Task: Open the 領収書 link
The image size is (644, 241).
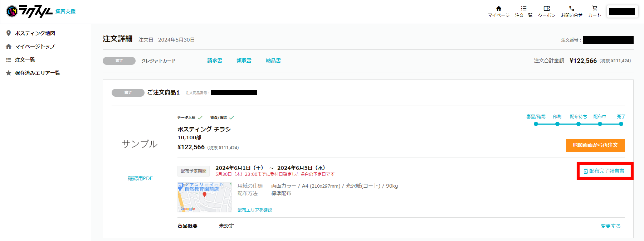Action: tap(244, 61)
